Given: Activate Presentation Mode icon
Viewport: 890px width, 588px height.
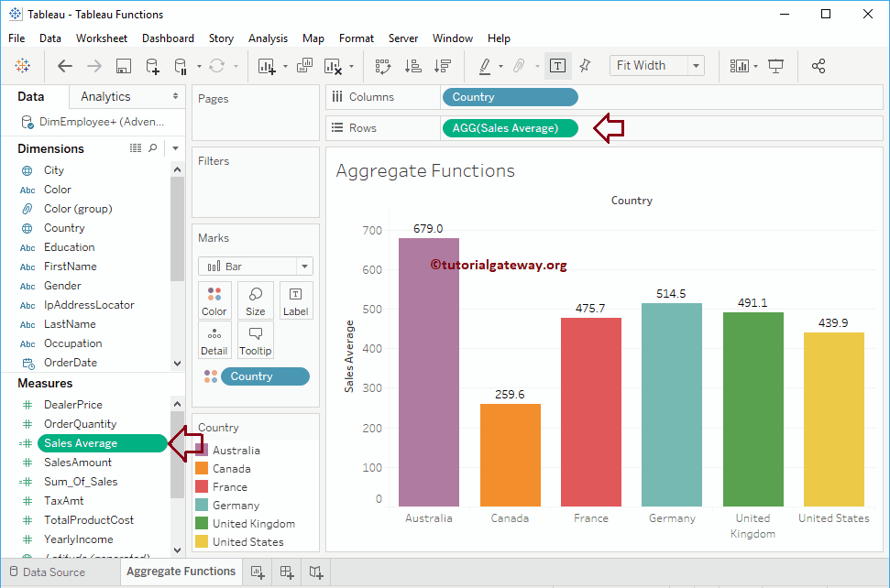Looking at the screenshot, I should coord(775,66).
